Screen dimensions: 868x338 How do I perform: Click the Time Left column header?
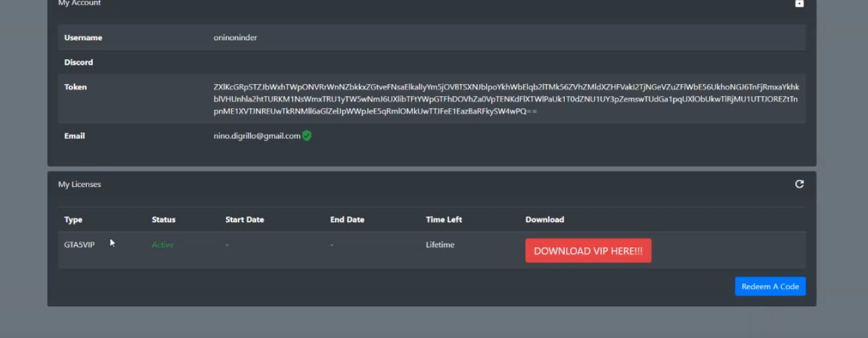[x=444, y=220]
